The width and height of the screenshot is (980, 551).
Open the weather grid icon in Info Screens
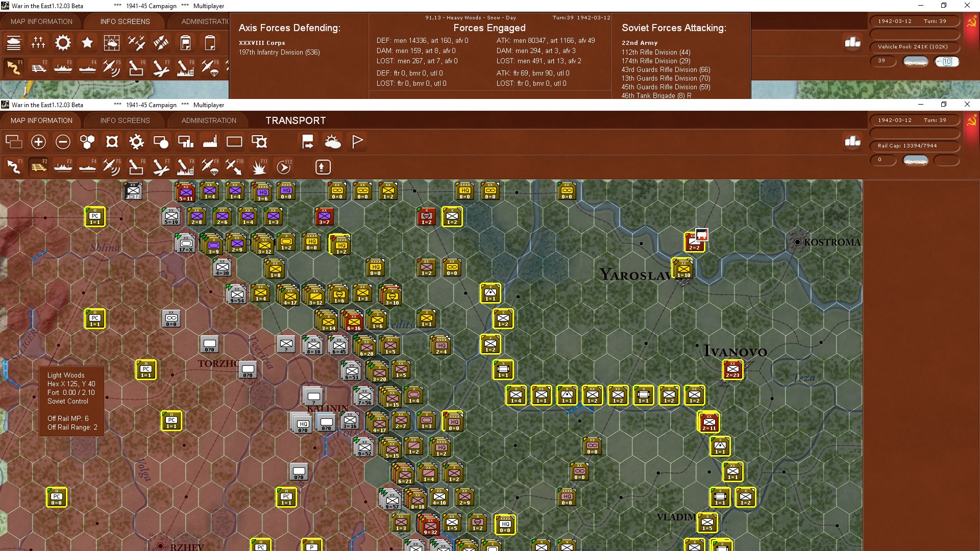pyautogui.click(x=112, y=43)
